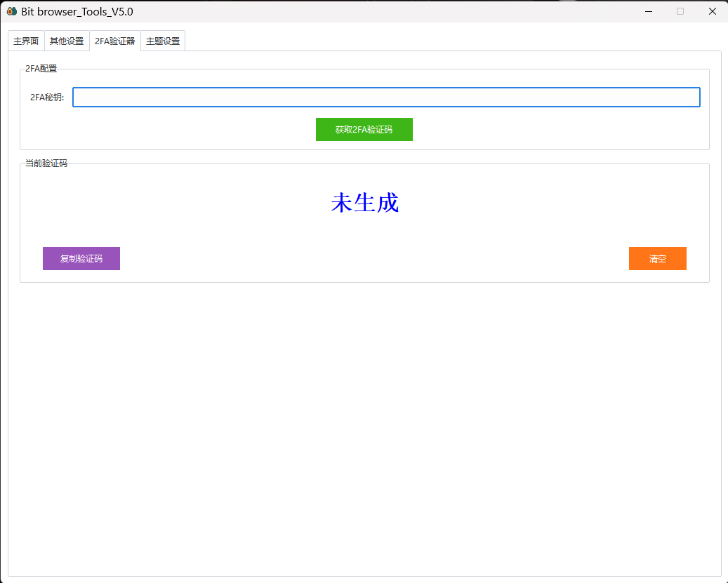The height and width of the screenshot is (583, 728).
Task: Switch to the 主界面 tab
Action: (x=26, y=41)
